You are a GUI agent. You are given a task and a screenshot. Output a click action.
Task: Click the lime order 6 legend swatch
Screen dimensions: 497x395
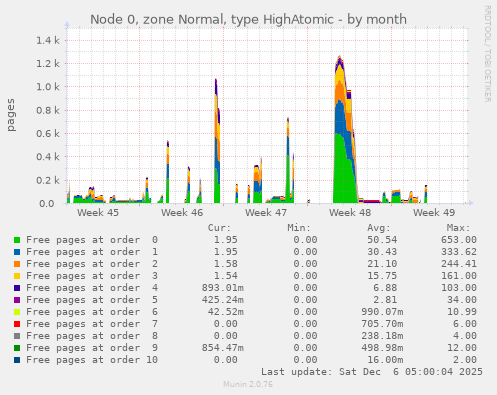pyautogui.click(x=17, y=312)
